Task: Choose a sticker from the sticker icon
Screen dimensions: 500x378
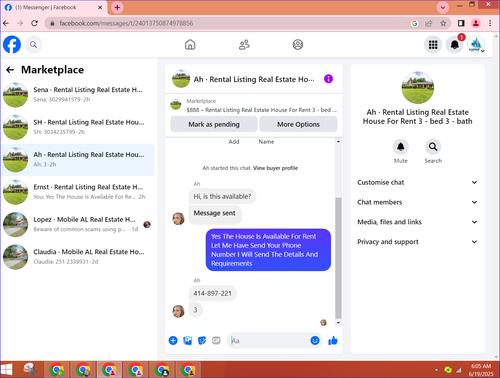Action: point(202,340)
